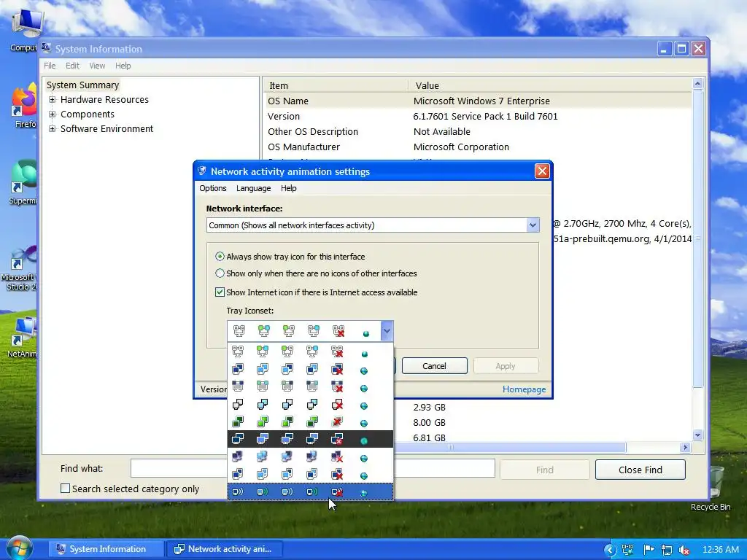Image resolution: width=747 pixels, height=560 pixels.
Task: Click the System Information title bar icon
Action: point(46,48)
